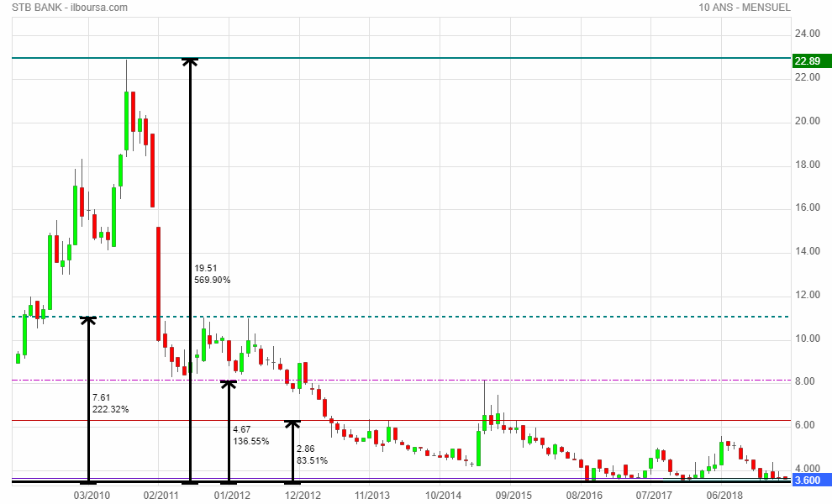The width and height of the screenshot is (832, 504).
Task: Click the 10.00 price axis label
Action: (x=807, y=338)
